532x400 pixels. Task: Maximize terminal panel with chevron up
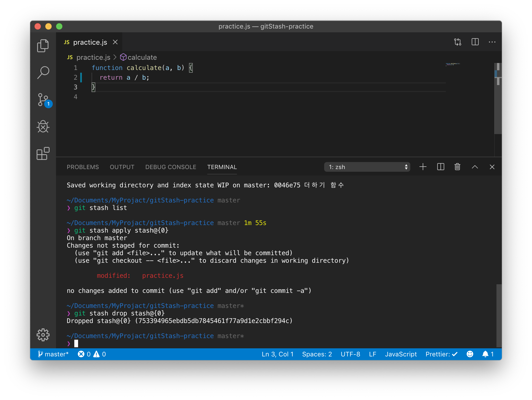click(475, 167)
